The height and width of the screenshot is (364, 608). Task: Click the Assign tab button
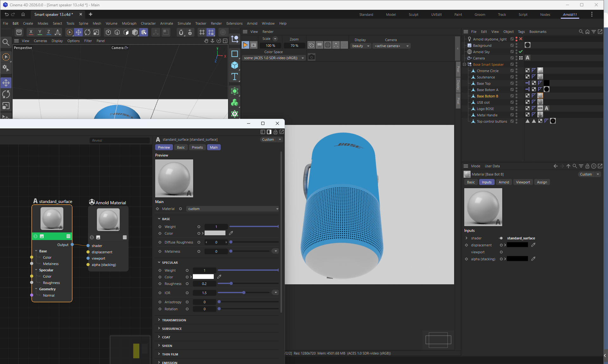click(x=542, y=182)
